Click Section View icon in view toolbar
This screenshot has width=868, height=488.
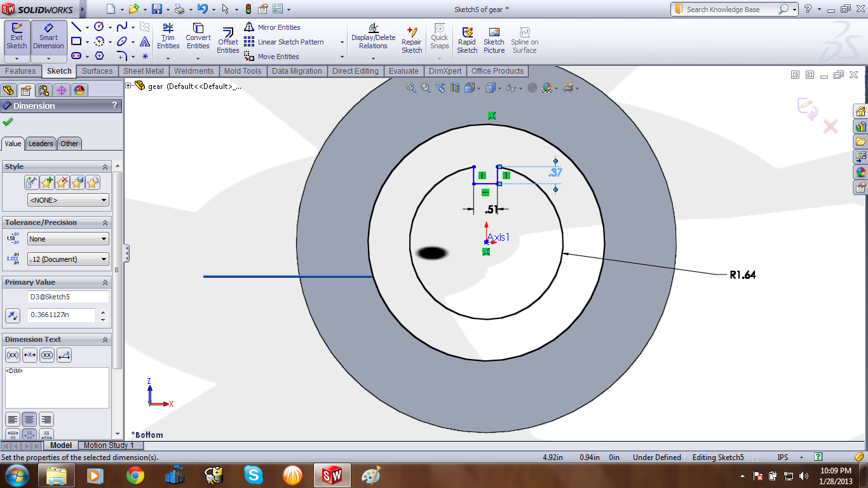tap(455, 88)
